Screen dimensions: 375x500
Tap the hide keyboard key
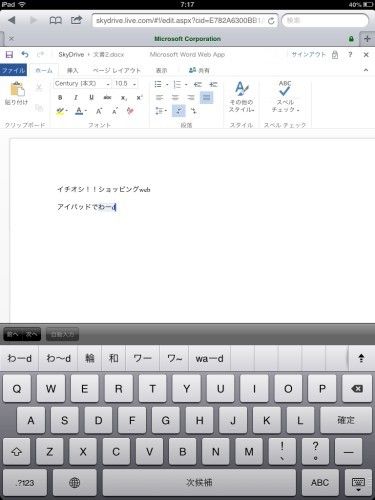(358, 483)
